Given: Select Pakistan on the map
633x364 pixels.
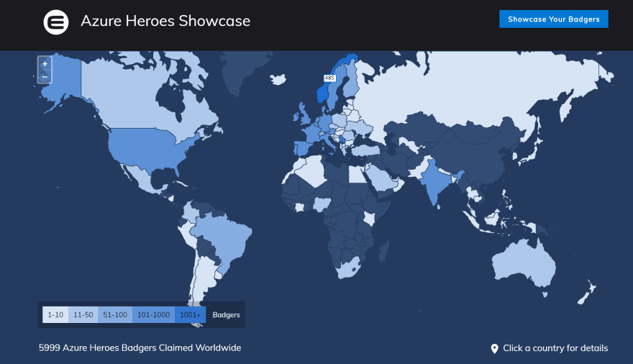Looking at the screenshot, I should pyautogui.click(x=420, y=168).
